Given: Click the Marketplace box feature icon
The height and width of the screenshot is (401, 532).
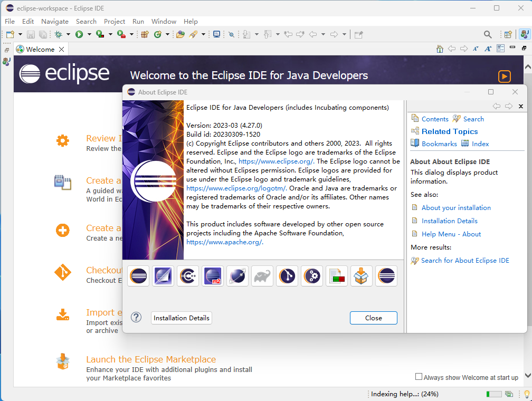Looking at the screenshot, I should [361, 276].
